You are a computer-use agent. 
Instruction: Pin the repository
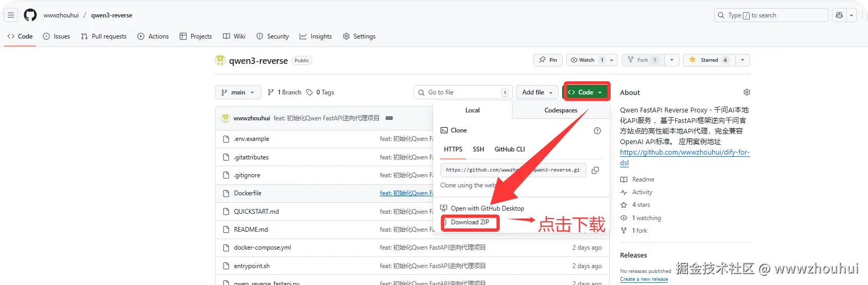point(548,60)
